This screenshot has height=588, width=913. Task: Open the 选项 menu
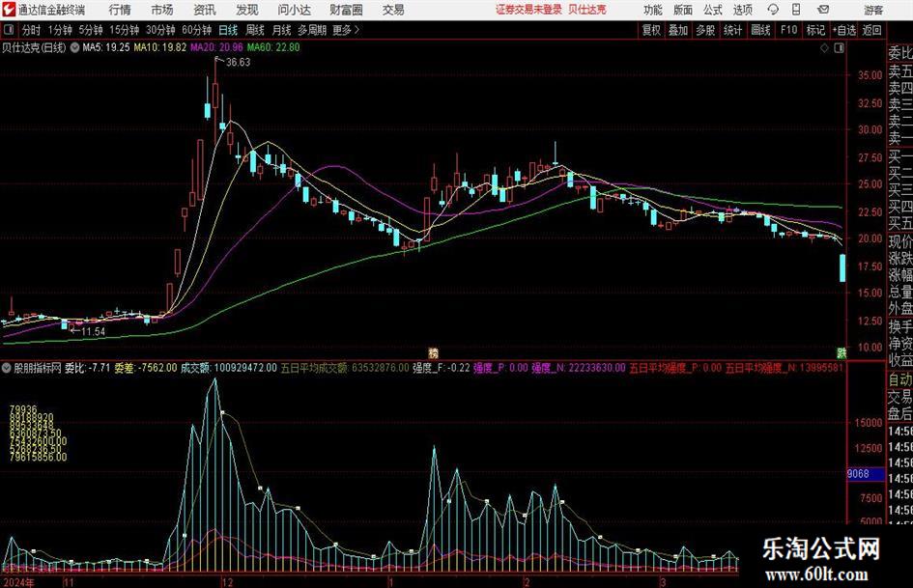pyautogui.click(x=742, y=10)
